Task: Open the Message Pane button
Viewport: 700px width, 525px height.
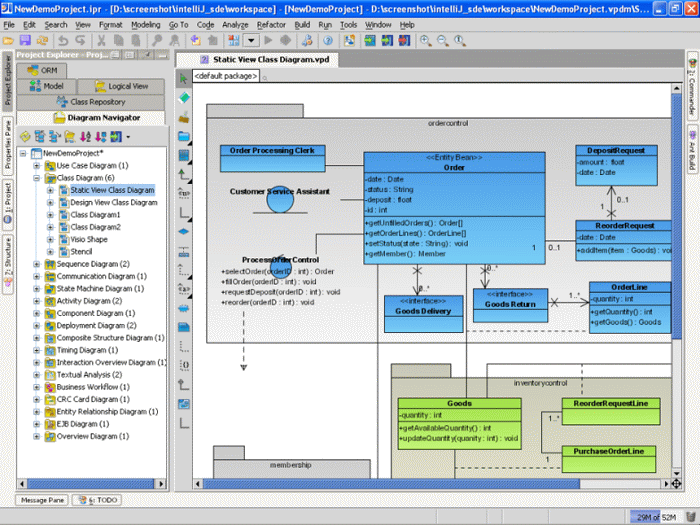Action: tap(42, 500)
